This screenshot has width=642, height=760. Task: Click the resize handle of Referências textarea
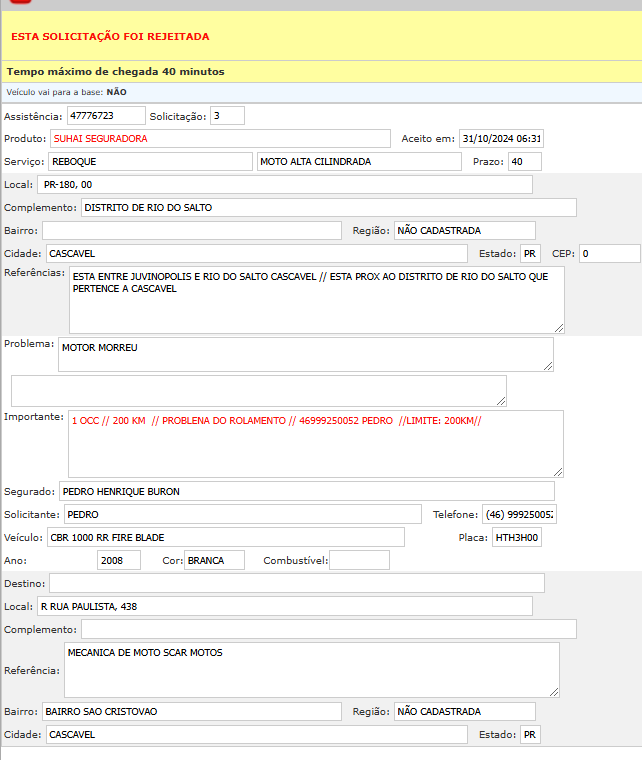click(x=559, y=327)
